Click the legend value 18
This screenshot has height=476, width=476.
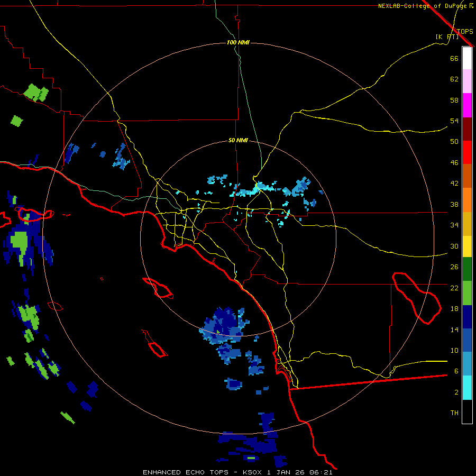[x=454, y=309]
